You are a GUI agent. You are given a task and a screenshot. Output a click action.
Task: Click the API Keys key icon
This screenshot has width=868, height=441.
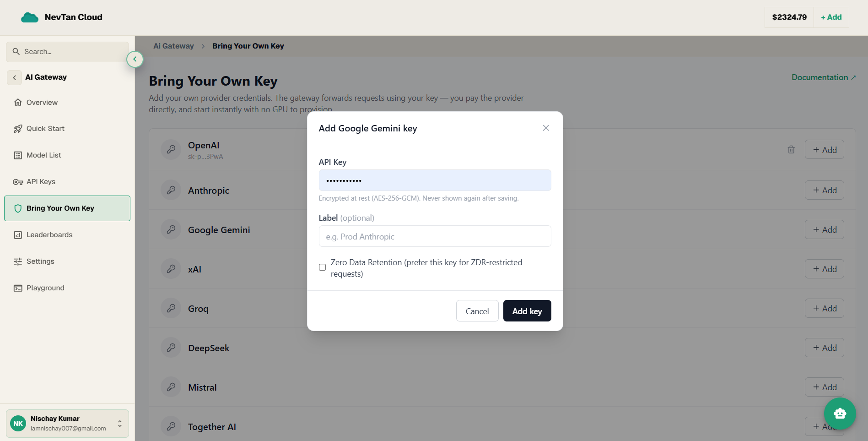click(x=18, y=182)
